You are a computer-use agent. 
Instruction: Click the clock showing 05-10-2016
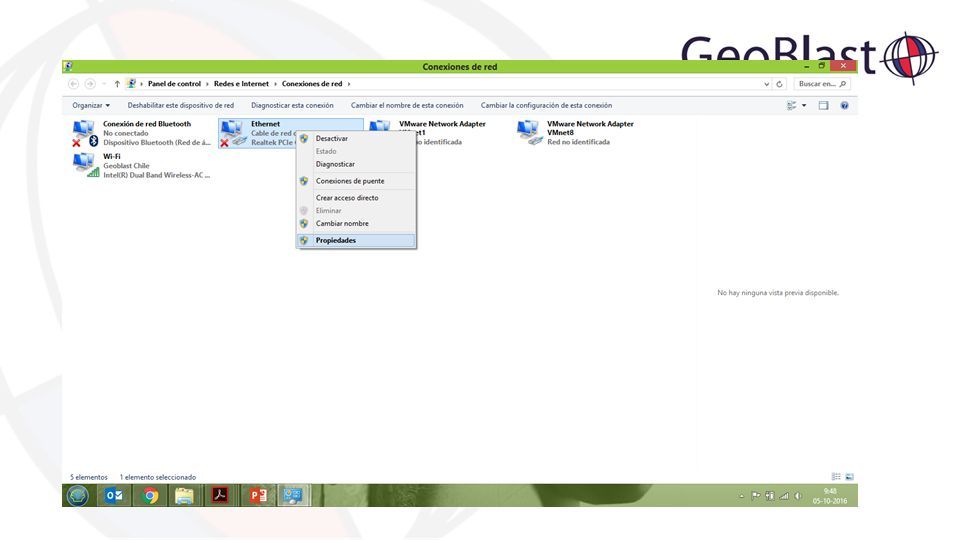[x=830, y=496]
